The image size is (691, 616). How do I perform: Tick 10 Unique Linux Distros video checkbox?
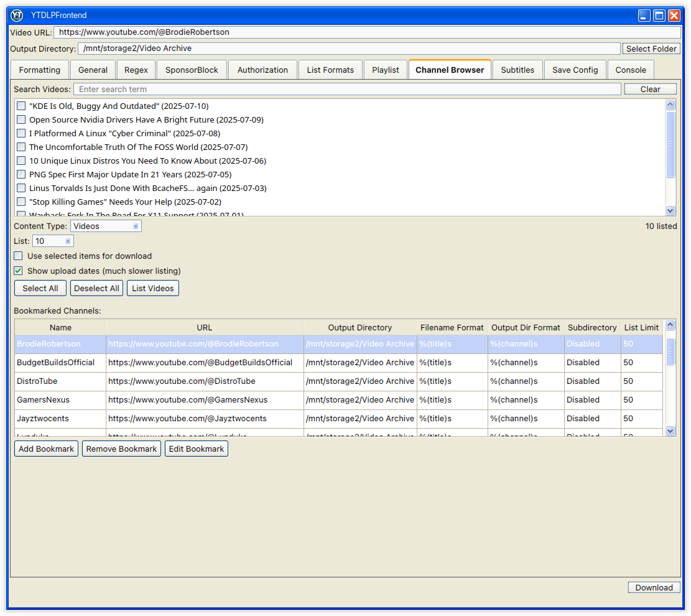coord(21,161)
